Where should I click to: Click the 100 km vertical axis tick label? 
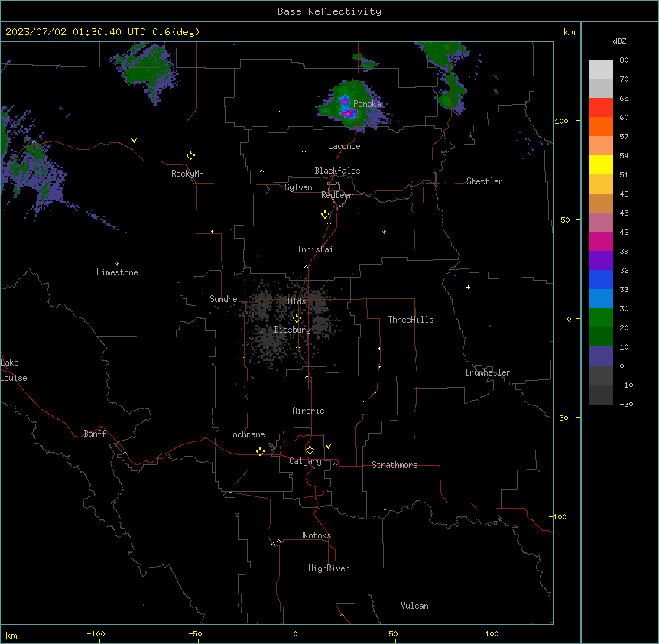click(561, 121)
